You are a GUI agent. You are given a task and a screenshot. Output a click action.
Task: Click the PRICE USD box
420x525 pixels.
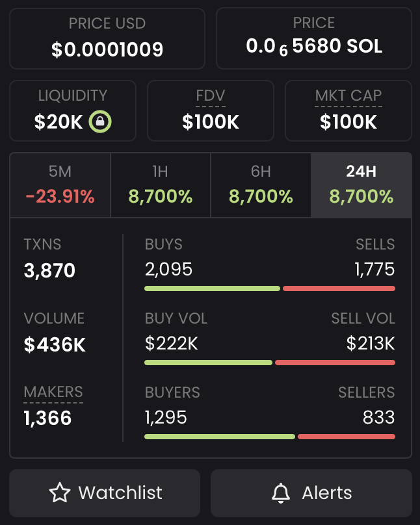point(107,38)
